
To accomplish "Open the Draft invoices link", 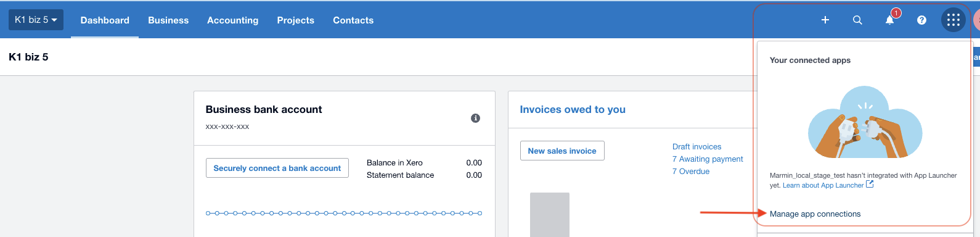I will click(697, 146).
